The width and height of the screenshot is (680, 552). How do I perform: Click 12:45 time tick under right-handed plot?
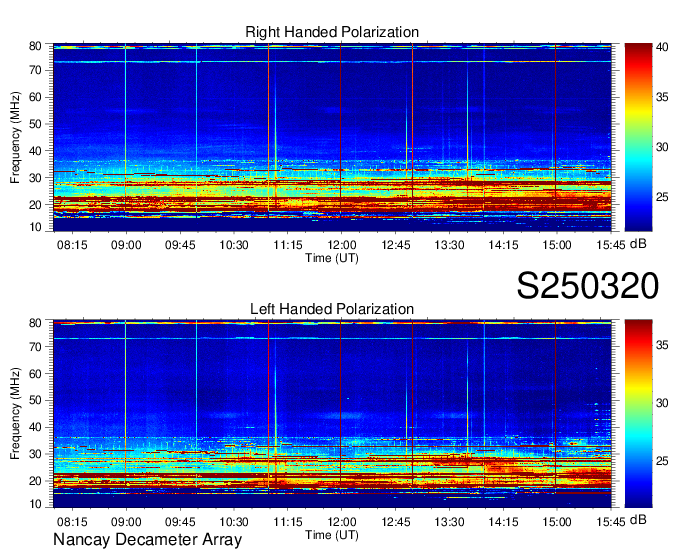pyautogui.click(x=396, y=245)
